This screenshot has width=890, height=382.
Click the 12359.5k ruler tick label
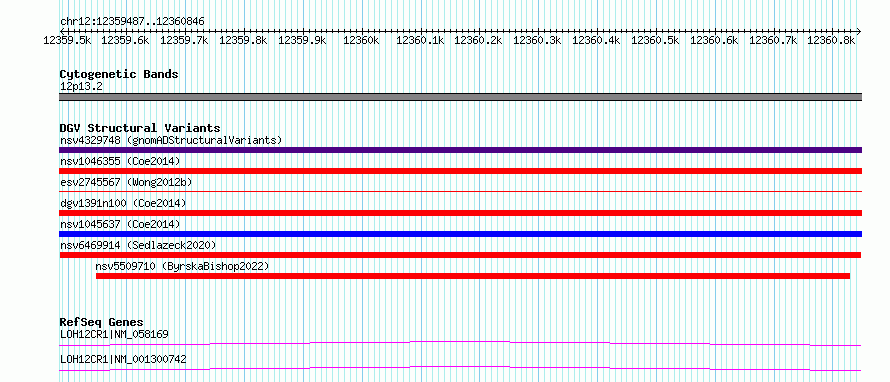point(68,40)
